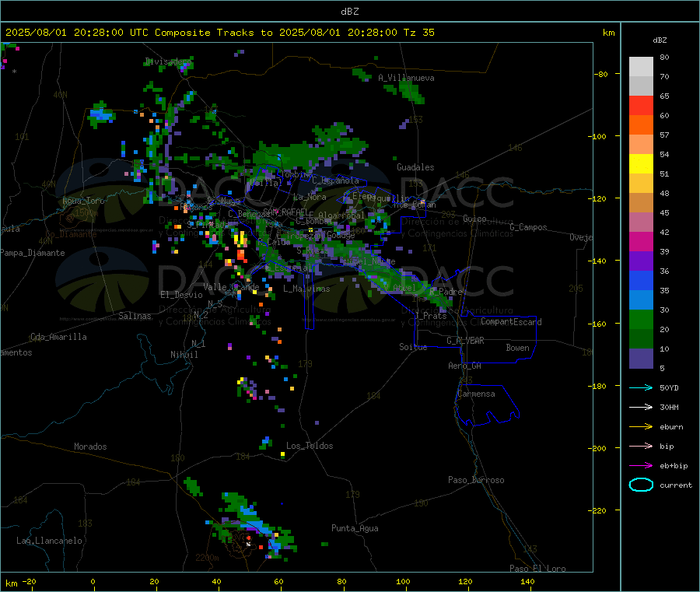Click the Nihuil map label

coord(184,355)
